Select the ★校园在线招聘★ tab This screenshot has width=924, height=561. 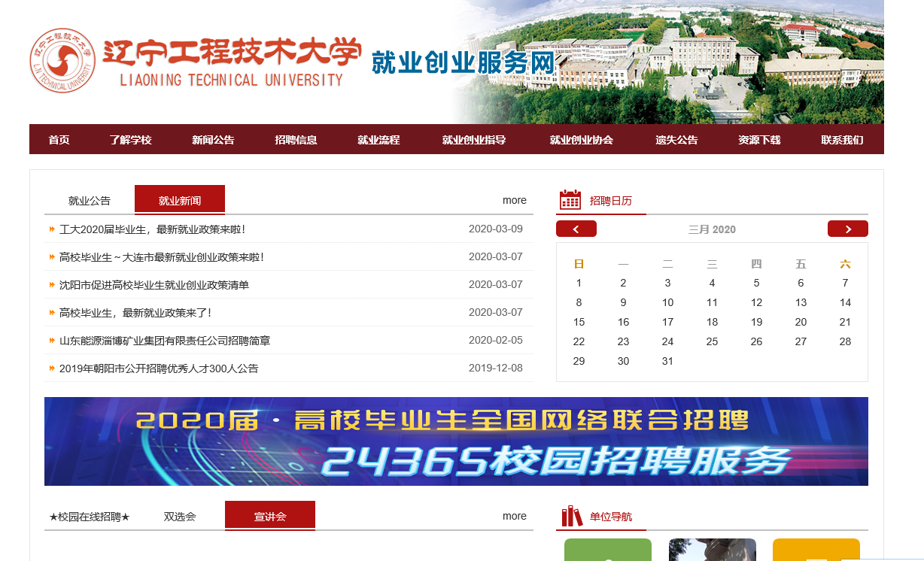pos(90,517)
